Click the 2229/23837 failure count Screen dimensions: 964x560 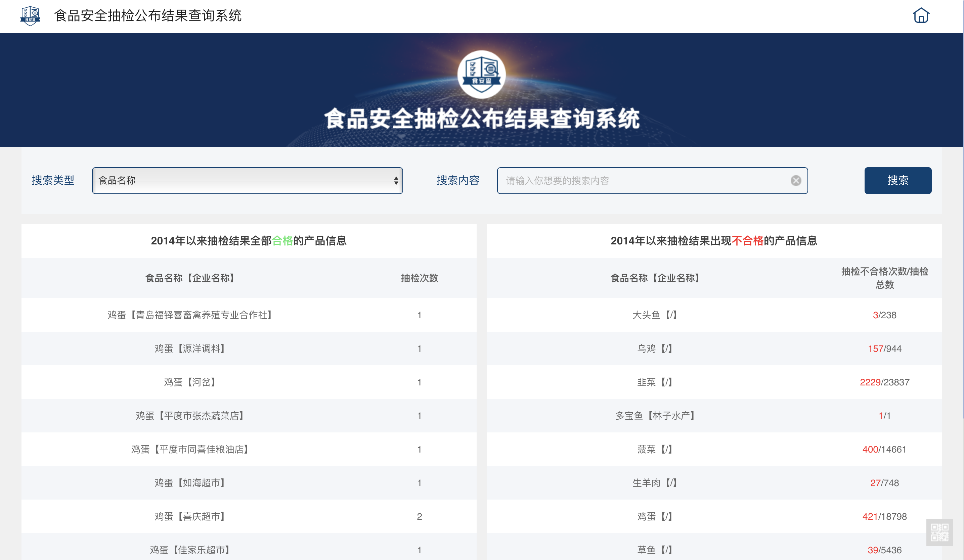(x=884, y=382)
